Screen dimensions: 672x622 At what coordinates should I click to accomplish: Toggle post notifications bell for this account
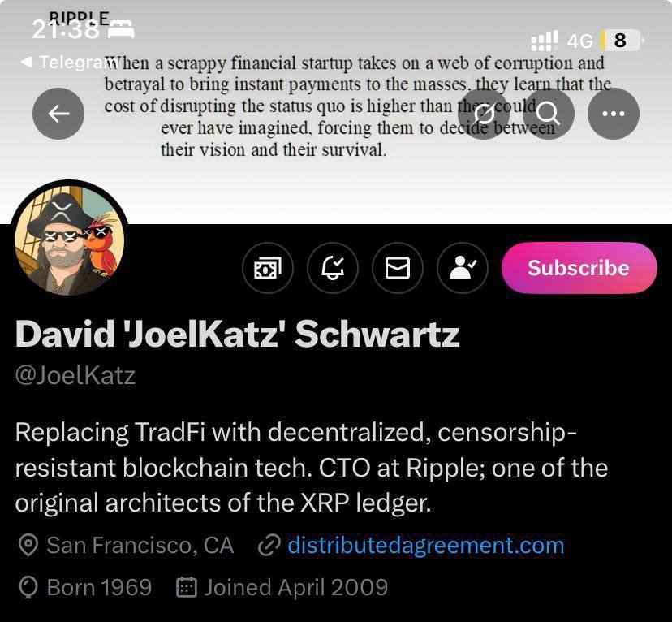point(333,268)
